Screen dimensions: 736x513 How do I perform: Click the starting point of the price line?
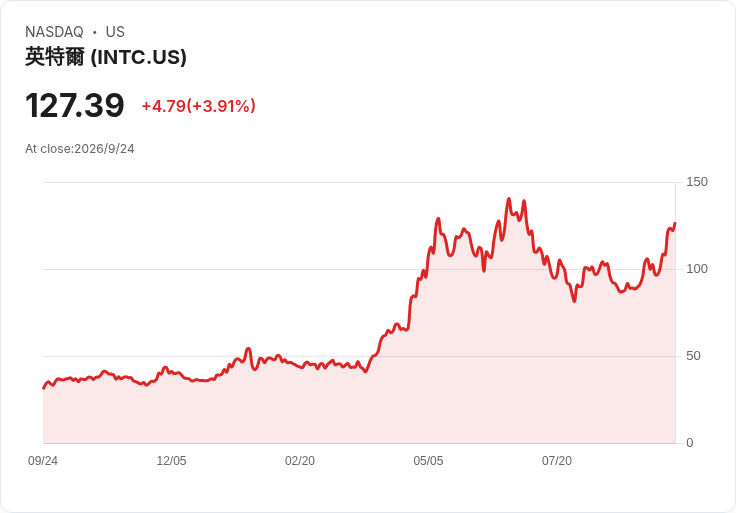pos(44,388)
